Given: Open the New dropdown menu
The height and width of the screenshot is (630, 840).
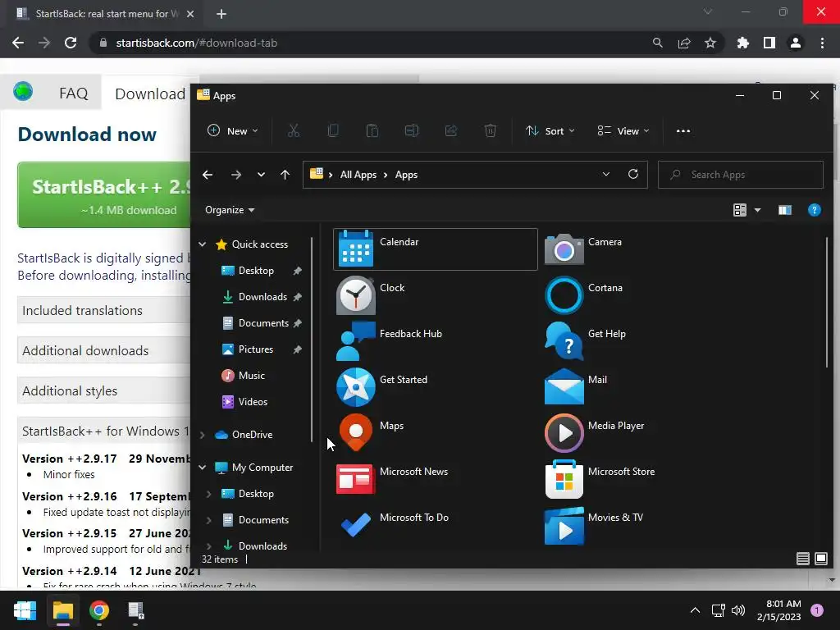Looking at the screenshot, I should pos(233,130).
